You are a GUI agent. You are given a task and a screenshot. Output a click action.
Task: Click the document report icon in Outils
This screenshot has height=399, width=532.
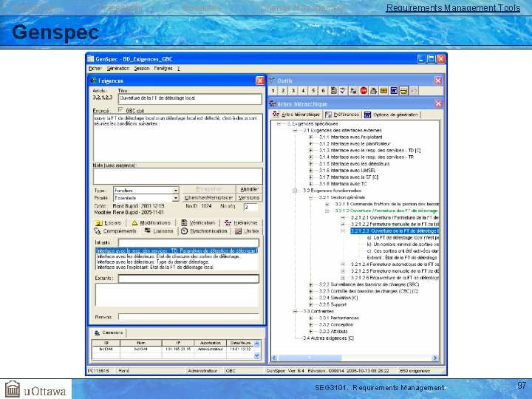click(333, 91)
